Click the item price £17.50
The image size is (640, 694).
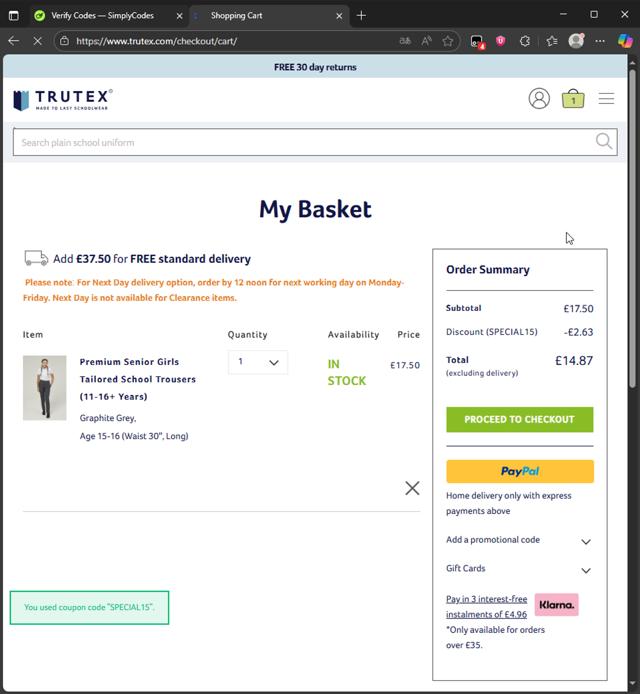tap(405, 365)
